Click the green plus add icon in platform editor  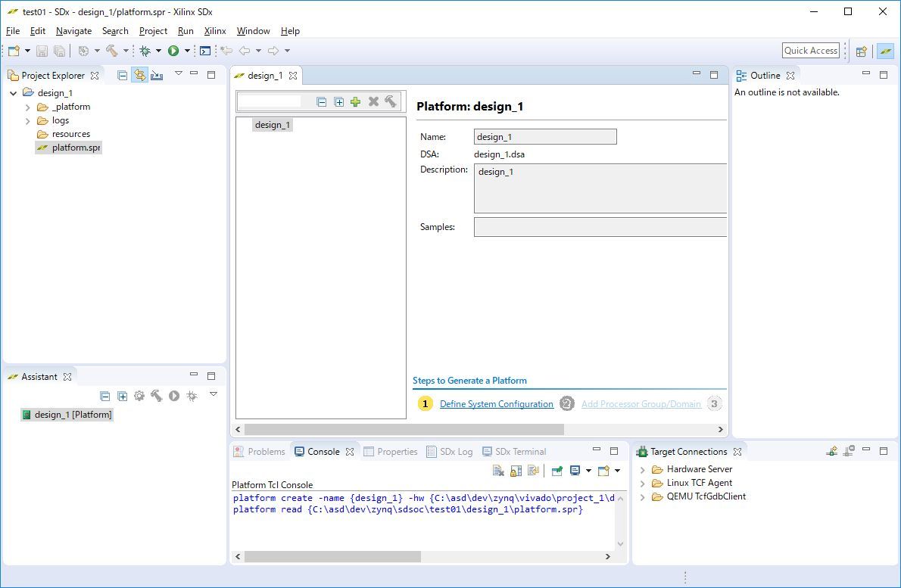pos(355,101)
